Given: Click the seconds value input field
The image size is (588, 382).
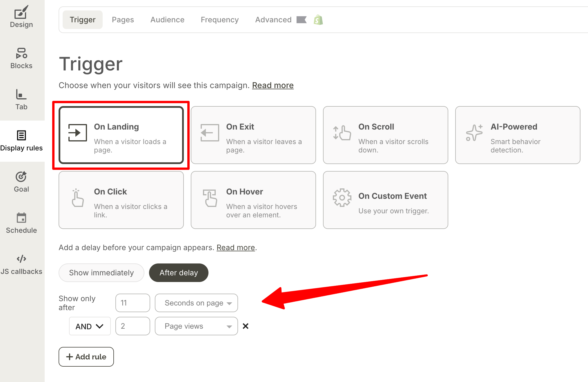Looking at the screenshot, I should coord(133,303).
